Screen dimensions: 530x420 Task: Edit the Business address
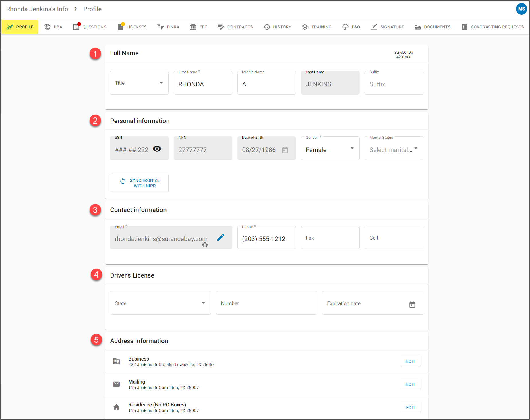pos(411,361)
